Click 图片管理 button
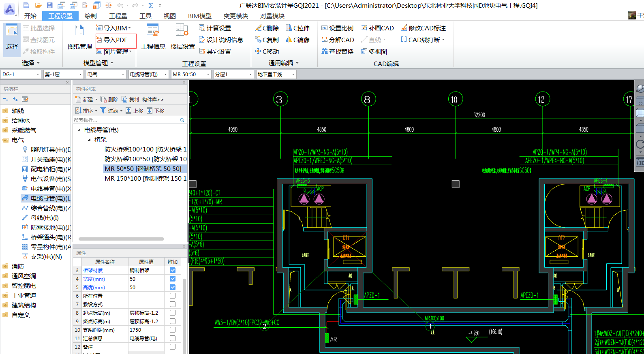The image size is (644, 354). 114,51
